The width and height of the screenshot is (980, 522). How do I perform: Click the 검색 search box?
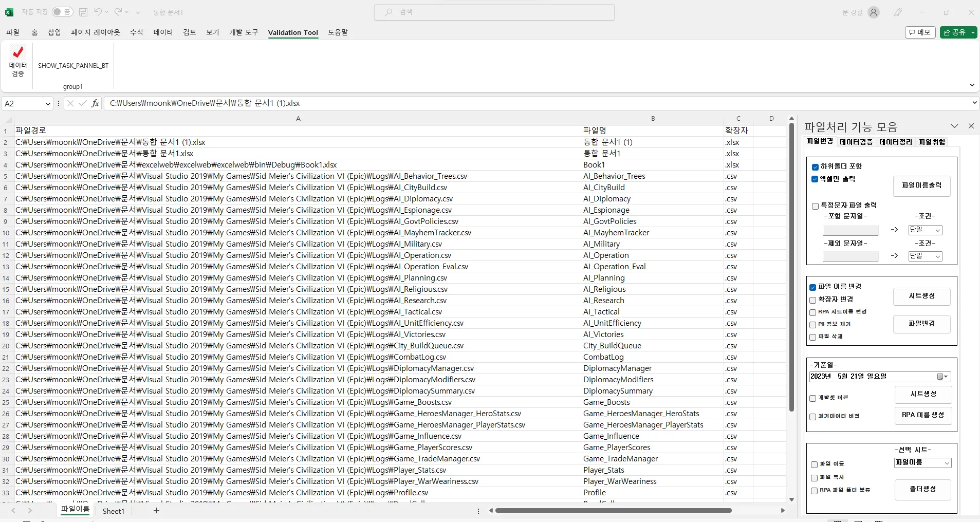tap(494, 12)
